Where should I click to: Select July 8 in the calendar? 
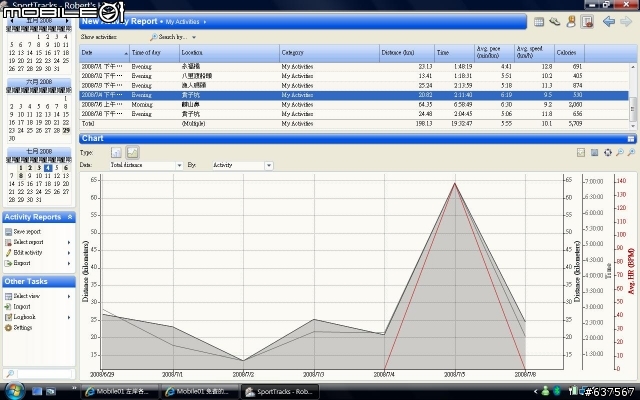(21, 176)
